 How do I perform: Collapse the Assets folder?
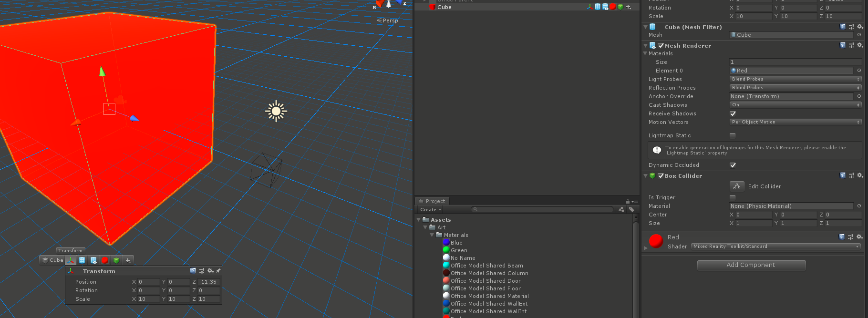pos(419,220)
